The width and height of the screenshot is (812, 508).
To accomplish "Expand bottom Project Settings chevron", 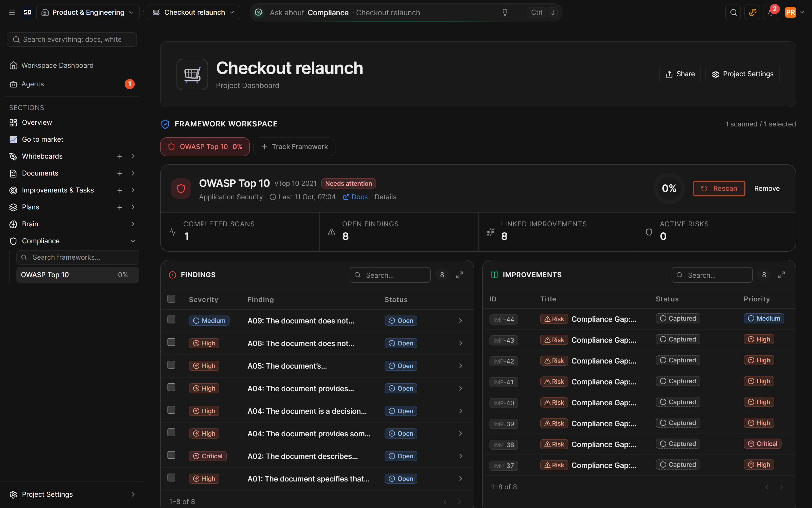I will click(133, 494).
